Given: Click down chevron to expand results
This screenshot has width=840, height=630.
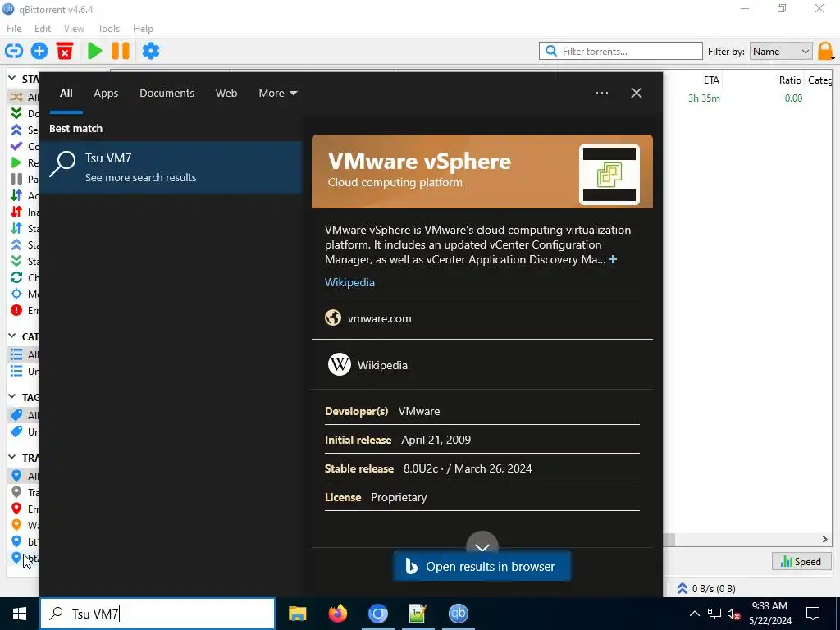Looking at the screenshot, I should pos(482,546).
